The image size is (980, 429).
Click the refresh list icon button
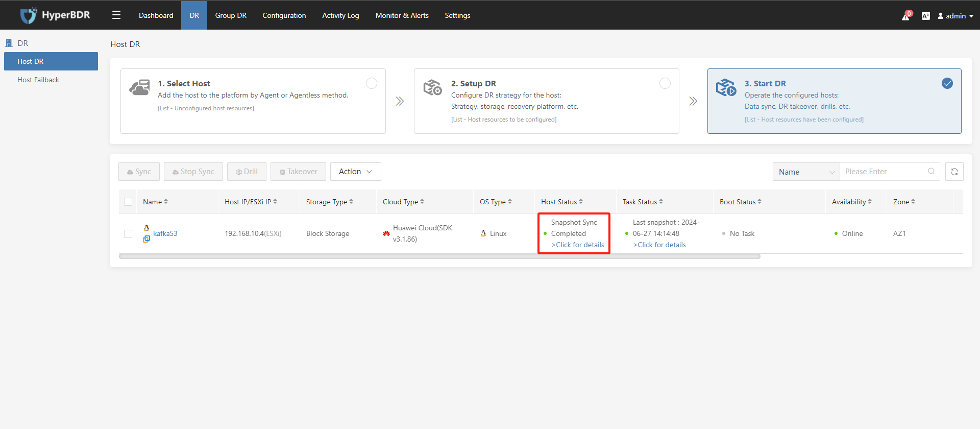[954, 172]
